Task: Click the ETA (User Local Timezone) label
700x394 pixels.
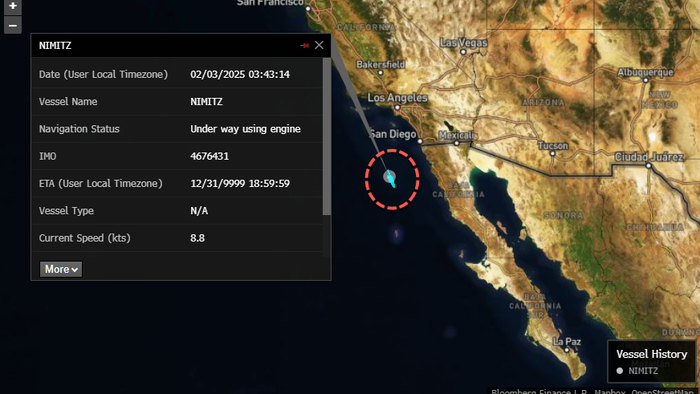Action: [100, 183]
